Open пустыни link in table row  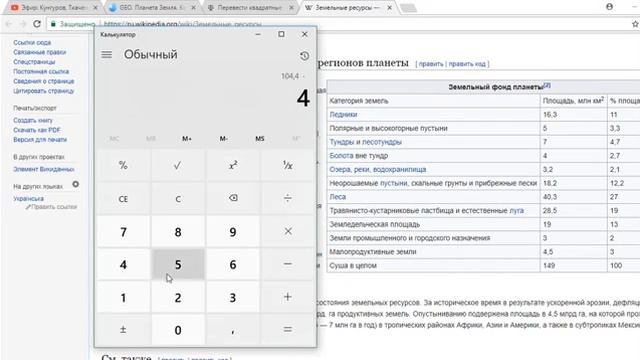click(x=393, y=183)
